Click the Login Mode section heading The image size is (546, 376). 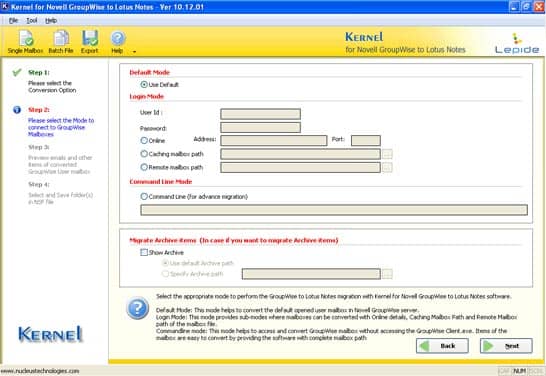147,96
